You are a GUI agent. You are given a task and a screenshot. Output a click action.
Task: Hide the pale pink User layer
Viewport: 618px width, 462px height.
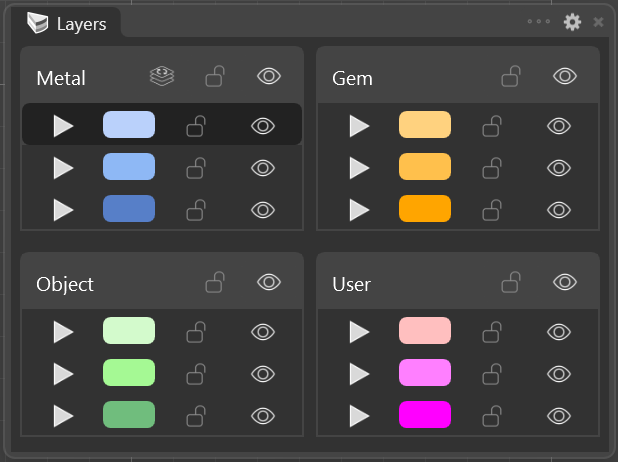click(559, 332)
